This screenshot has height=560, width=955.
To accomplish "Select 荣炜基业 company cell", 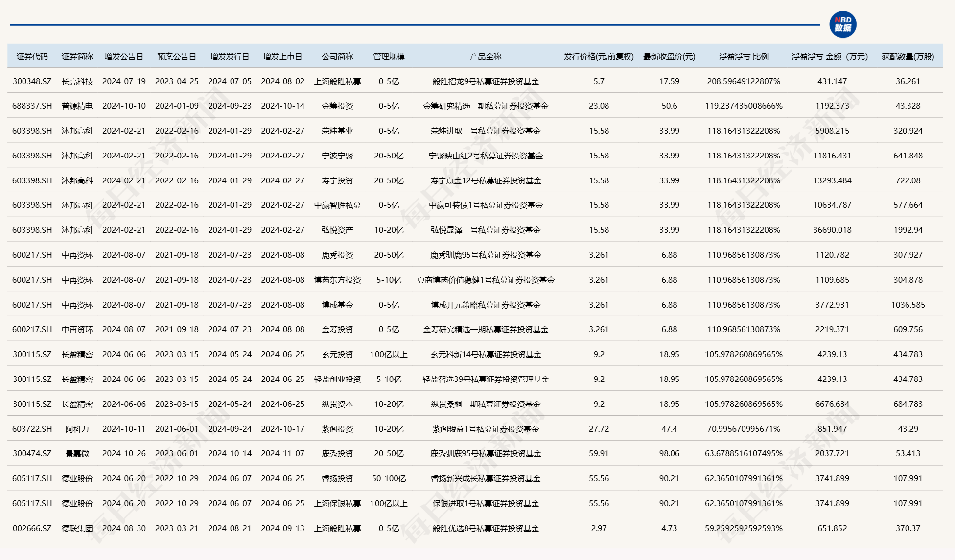I will pyautogui.click(x=337, y=131).
